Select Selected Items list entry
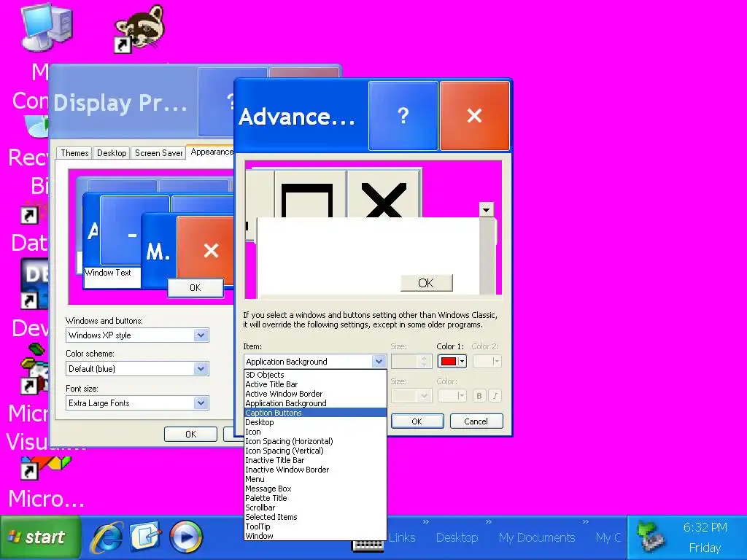Image resolution: width=747 pixels, height=560 pixels. pos(315,518)
